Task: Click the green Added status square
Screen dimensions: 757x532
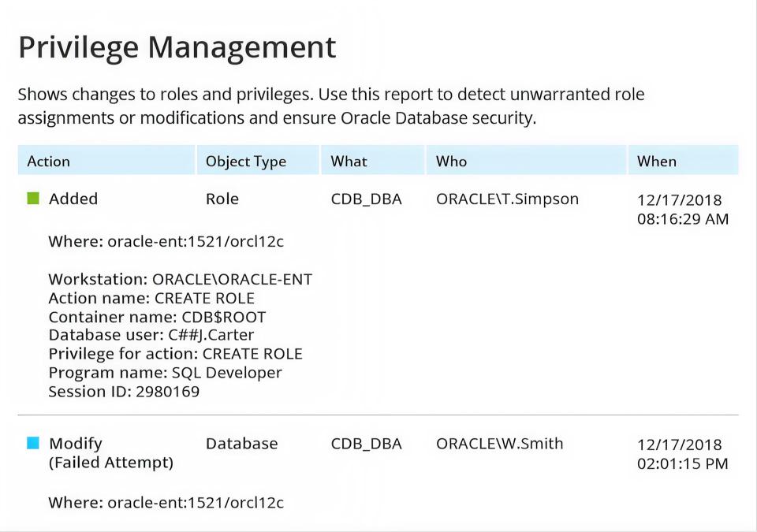Action: [33, 199]
